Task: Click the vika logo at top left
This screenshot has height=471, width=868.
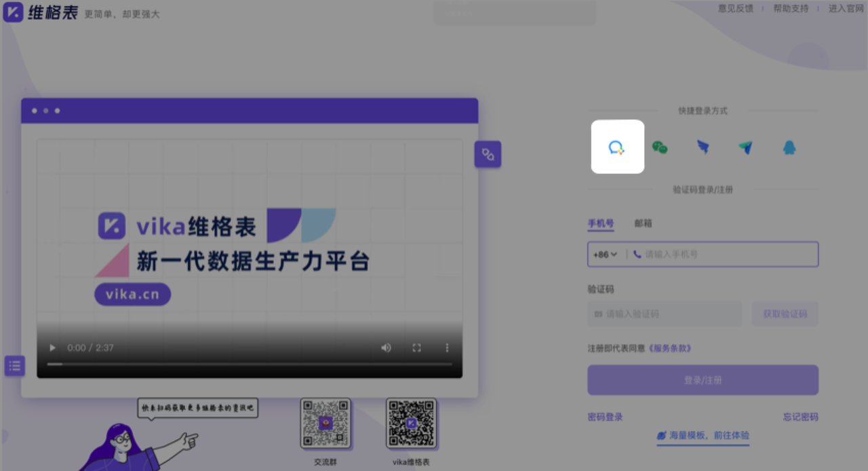Action: (14, 12)
